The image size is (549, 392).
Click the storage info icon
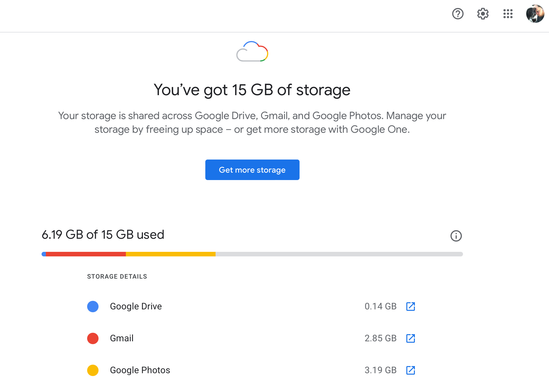click(456, 236)
